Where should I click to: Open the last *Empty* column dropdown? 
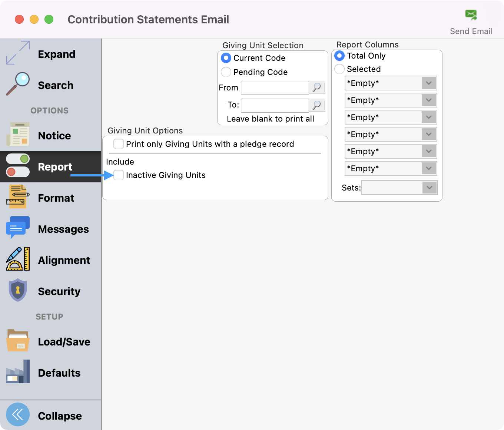coord(429,168)
